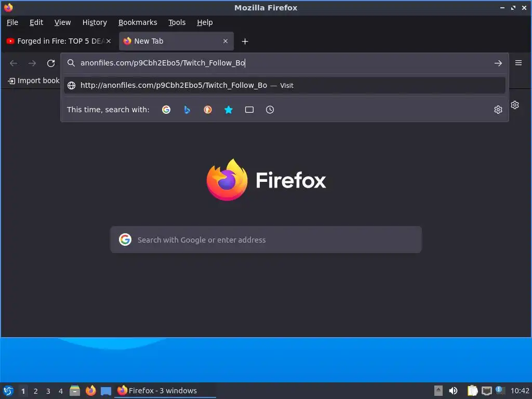Open the History menu

point(95,22)
